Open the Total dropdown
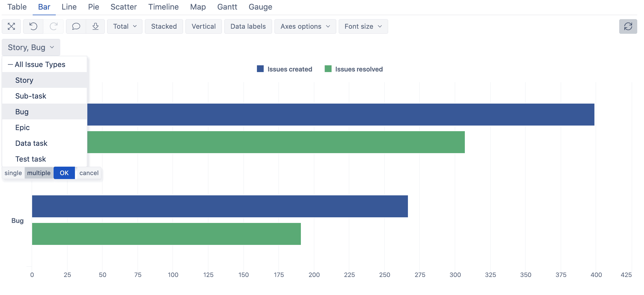The image size is (644, 295). [x=124, y=26]
